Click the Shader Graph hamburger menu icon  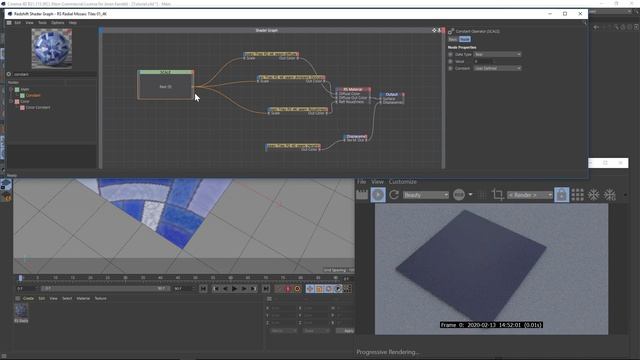(9, 23)
